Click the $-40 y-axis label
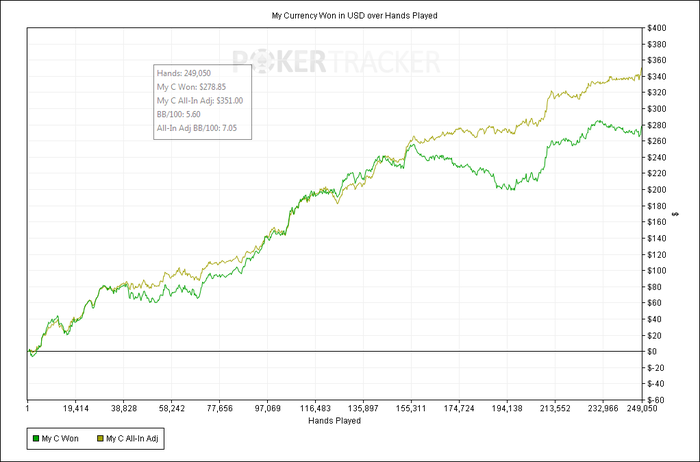The width and height of the screenshot is (700, 462). pos(656,384)
